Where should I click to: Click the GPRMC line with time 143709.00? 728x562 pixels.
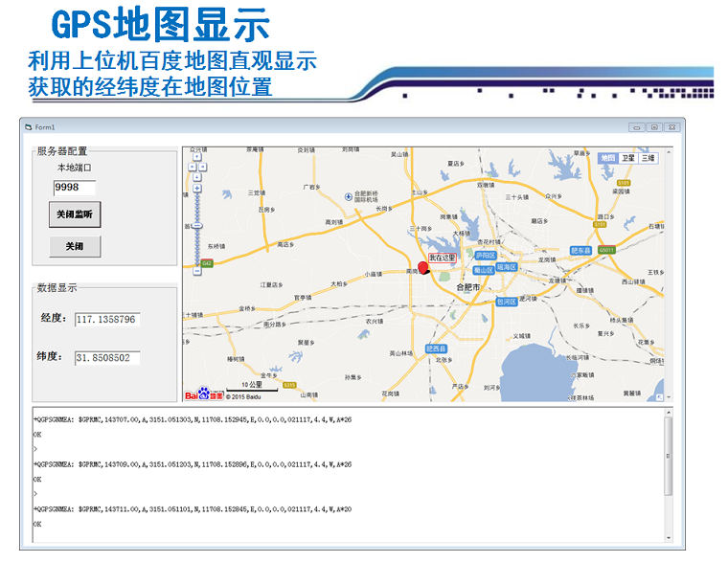(193, 464)
